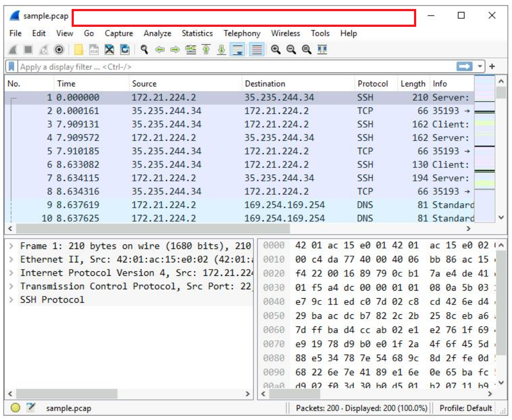Apply the display filter with arrow button

point(465,66)
